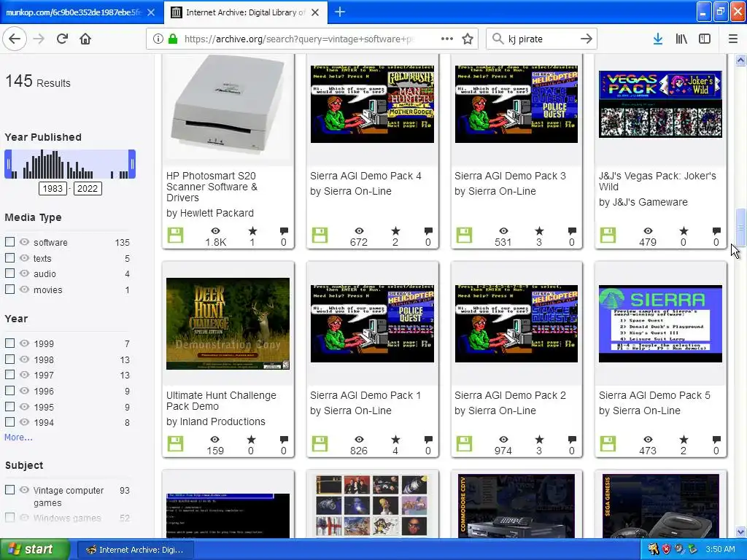Open Ultimate Hunt Challenge Pack Demo title
747x560 pixels.
[x=221, y=400]
